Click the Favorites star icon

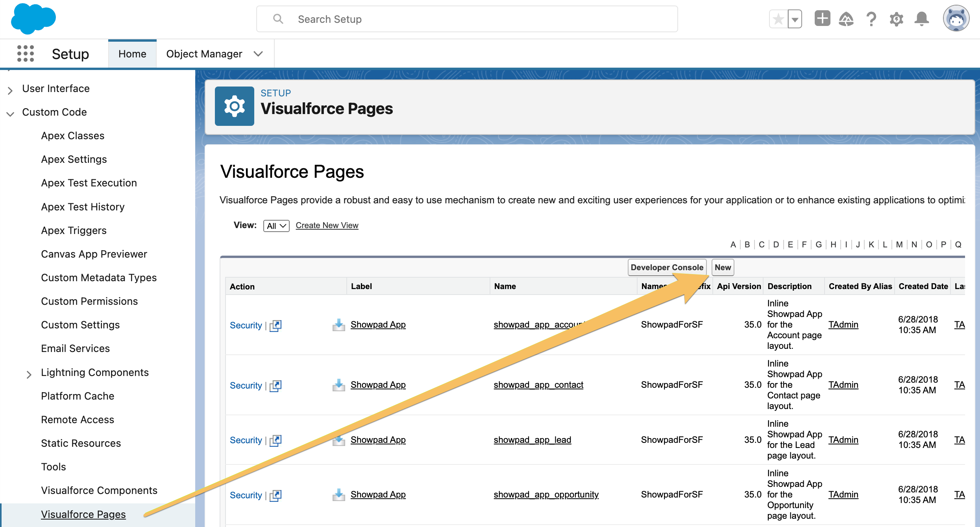click(778, 19)
